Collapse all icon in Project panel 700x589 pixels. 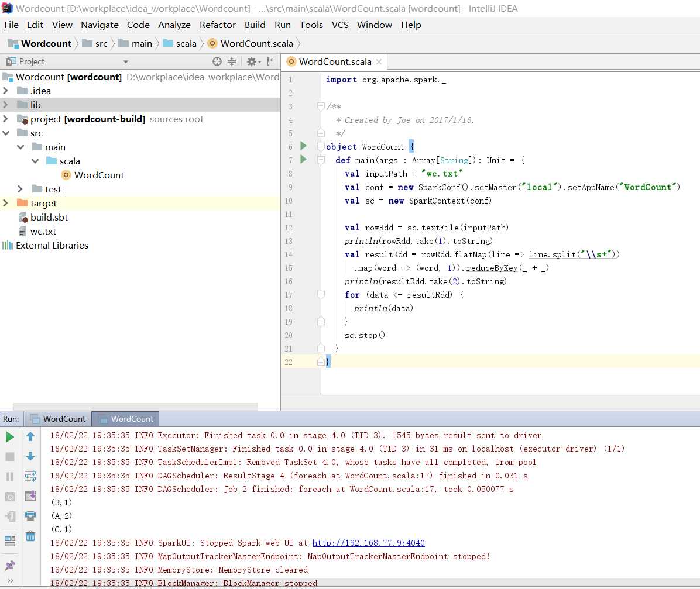232,61
